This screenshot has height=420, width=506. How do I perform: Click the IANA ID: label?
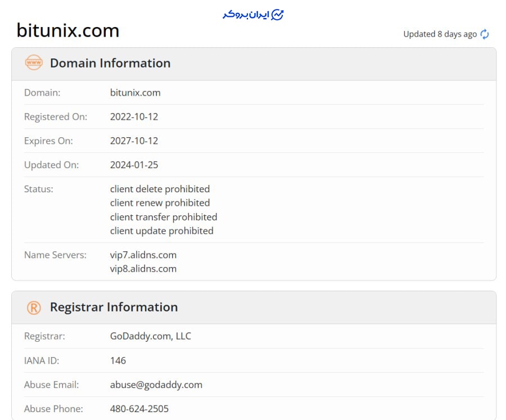pyautogui.click(x=42, y=360)
